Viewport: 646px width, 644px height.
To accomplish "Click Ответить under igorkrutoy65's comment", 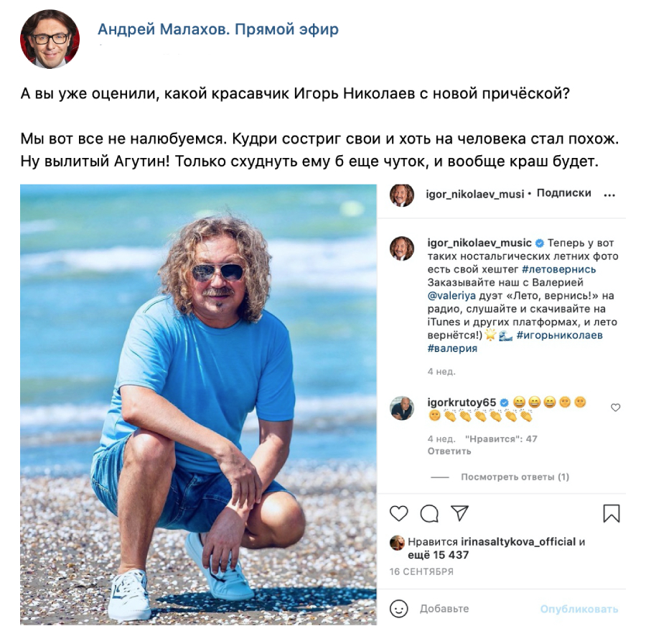I will coord(449,451).
